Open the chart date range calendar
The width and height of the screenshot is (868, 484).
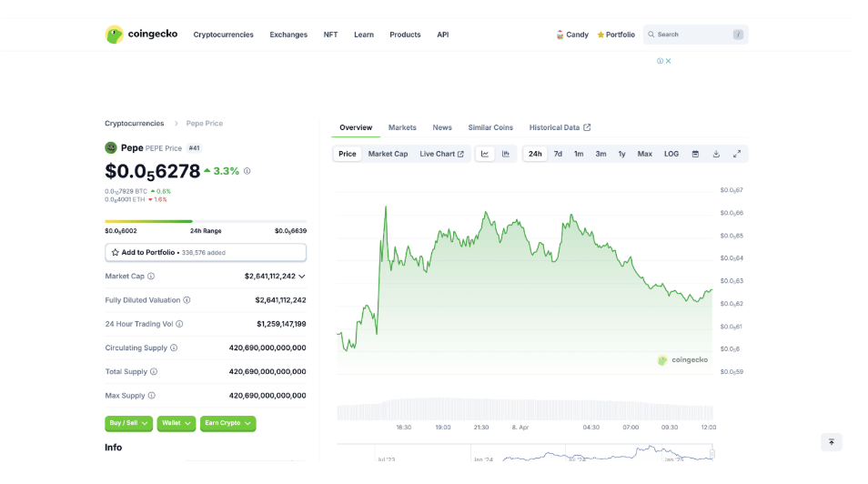[695, 154]
